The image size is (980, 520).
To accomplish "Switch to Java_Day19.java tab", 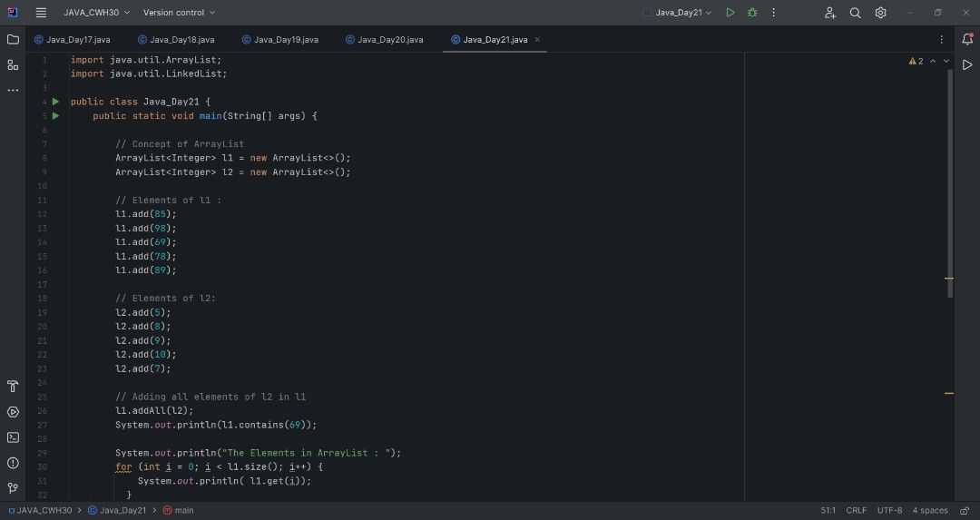I will (280, 39).
